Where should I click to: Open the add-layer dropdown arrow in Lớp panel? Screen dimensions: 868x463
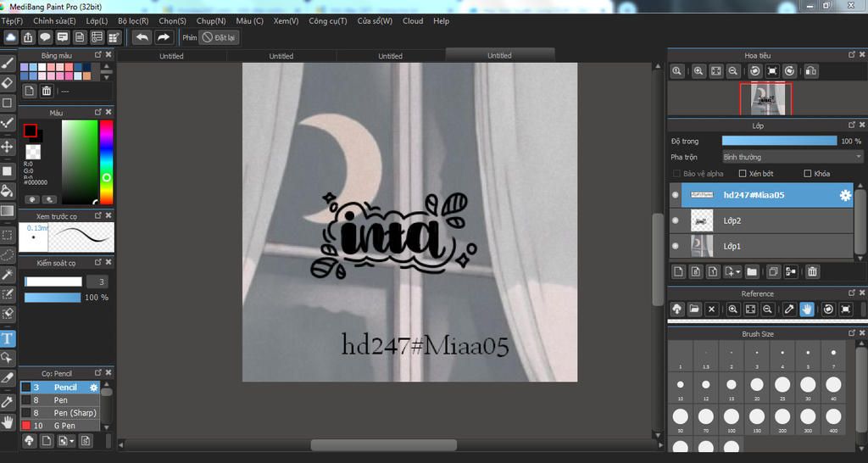tap(738, 272)
